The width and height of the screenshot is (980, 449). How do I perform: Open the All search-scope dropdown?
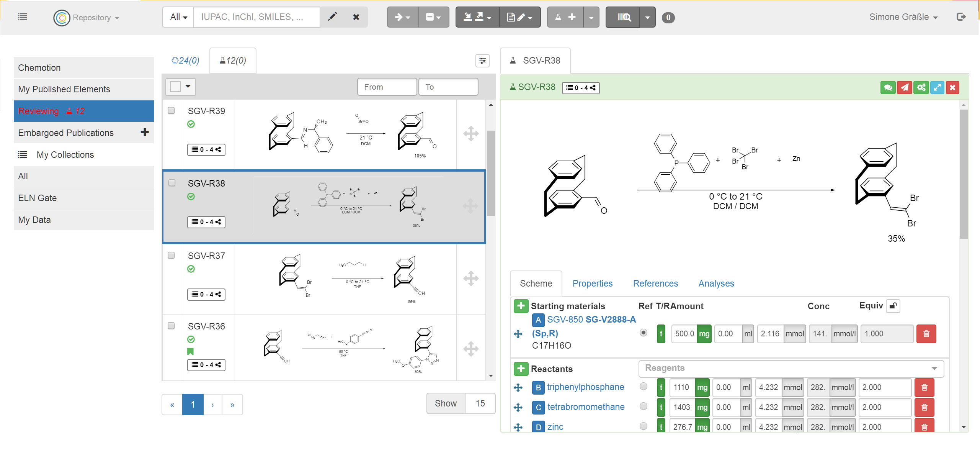tap(178, 17)
